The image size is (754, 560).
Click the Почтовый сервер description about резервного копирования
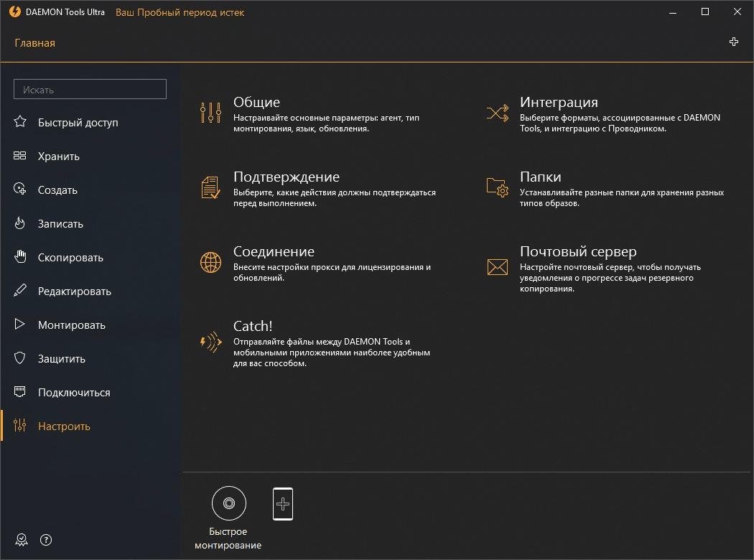[x=610, y=278]
